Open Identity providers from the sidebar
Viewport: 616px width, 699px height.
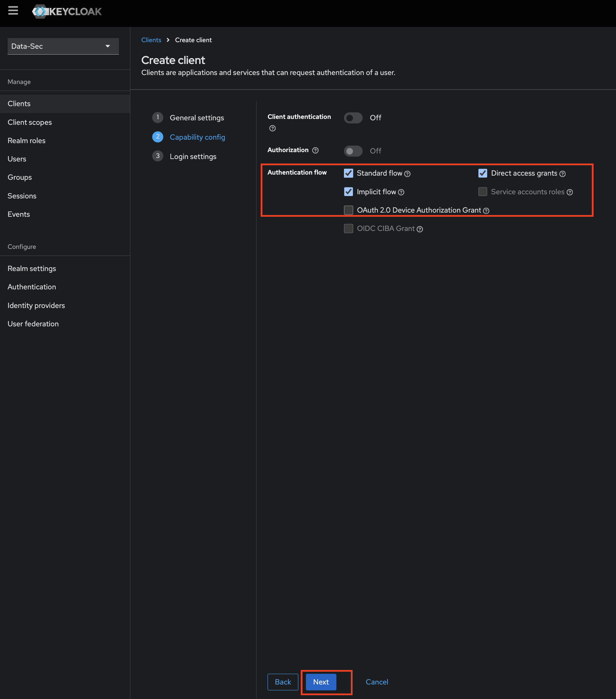pyautogui.click(x=36, y=305)
